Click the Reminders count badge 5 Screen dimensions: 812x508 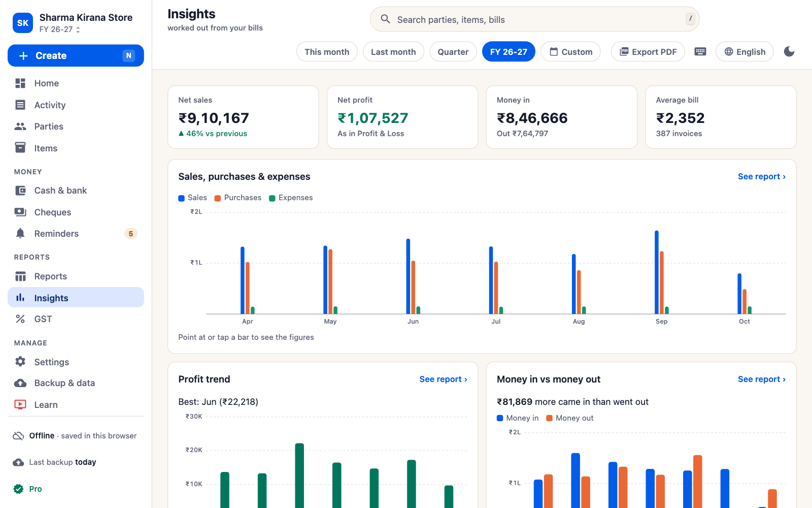coord(130,234)
